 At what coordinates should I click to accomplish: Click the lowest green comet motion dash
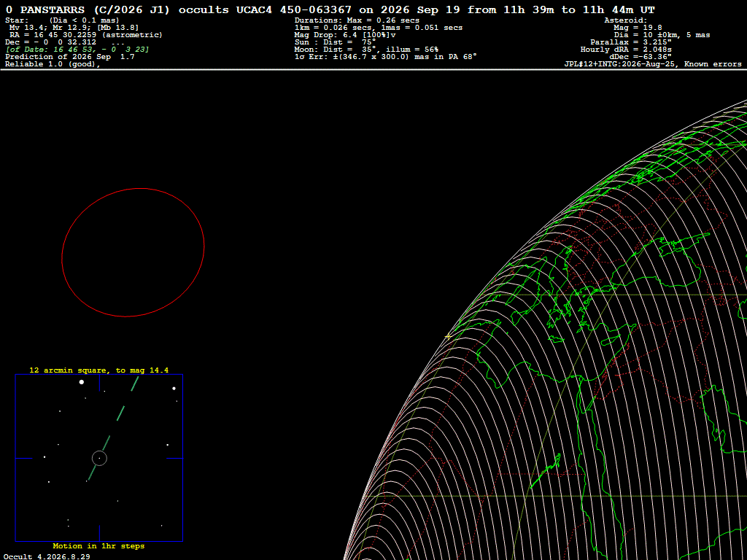coord(91,472)
